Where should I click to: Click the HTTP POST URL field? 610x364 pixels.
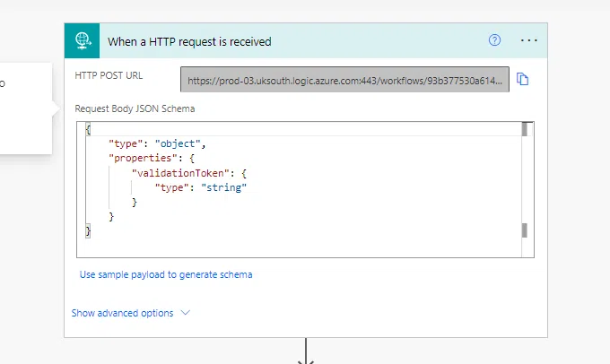click(344, 79)
